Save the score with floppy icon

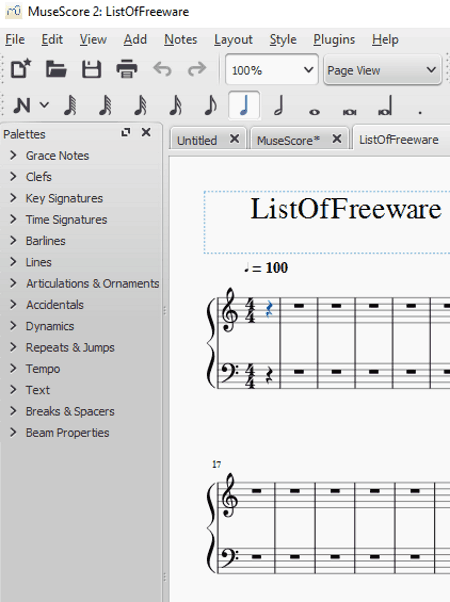91,69
